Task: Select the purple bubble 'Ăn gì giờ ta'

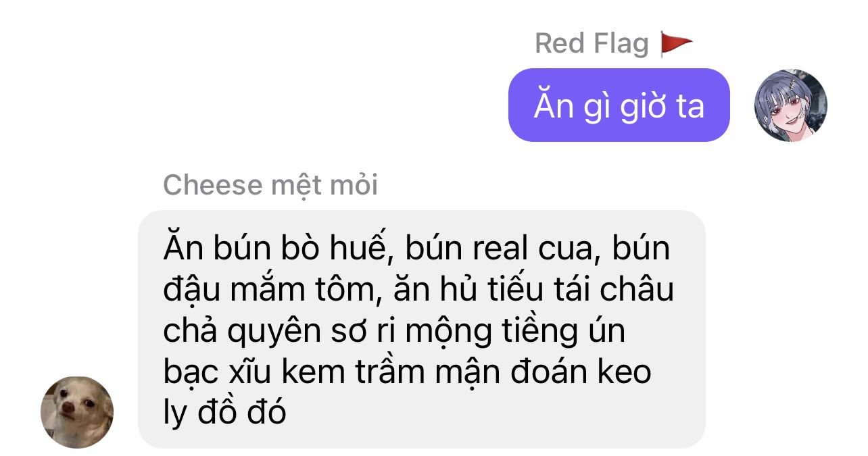Action: (619, 105)
